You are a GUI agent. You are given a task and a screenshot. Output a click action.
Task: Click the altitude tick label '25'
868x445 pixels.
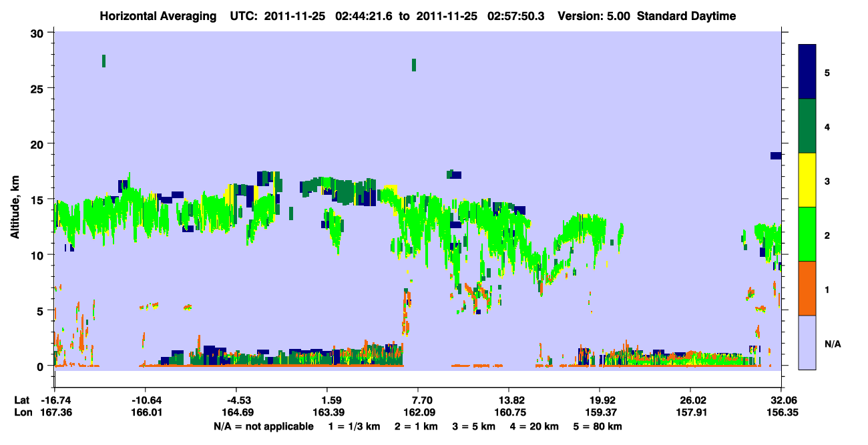pos(39,88)
